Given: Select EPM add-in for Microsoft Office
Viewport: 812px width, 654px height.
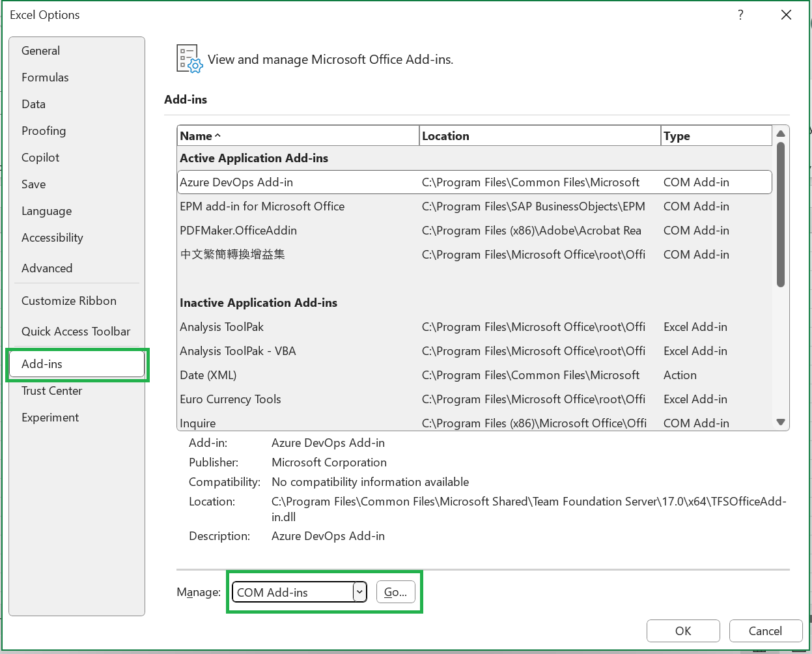Looking at the screenshot, I should pyautogui.click(x=475, y=206).
